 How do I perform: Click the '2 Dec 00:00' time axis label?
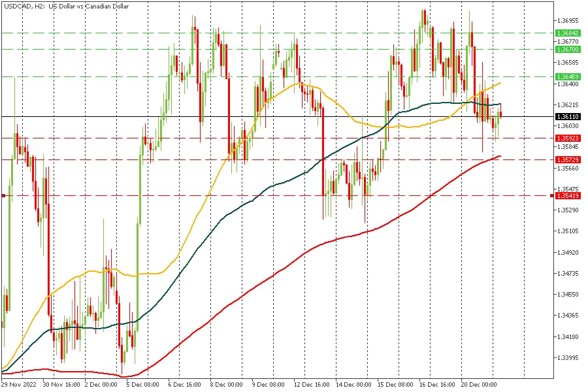click(101, 385)
